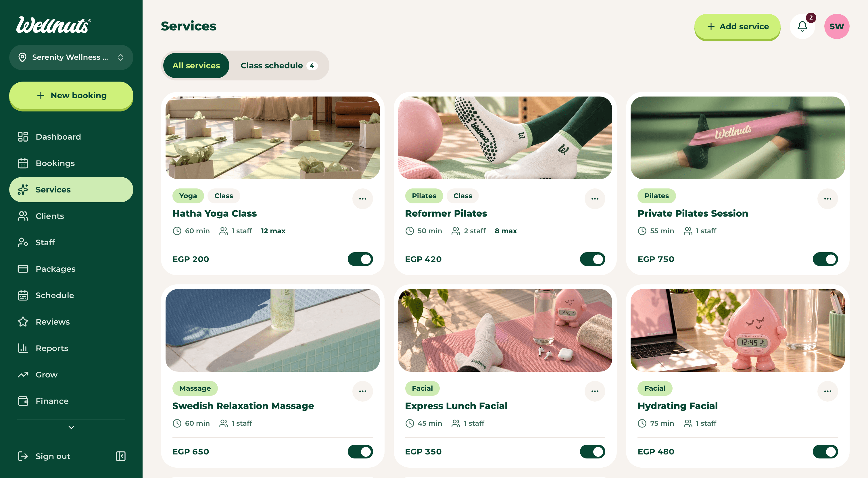Screen dimensions: 868x478
Task: Click Massage tag on Swedish card
Action: tap(195, 388)
